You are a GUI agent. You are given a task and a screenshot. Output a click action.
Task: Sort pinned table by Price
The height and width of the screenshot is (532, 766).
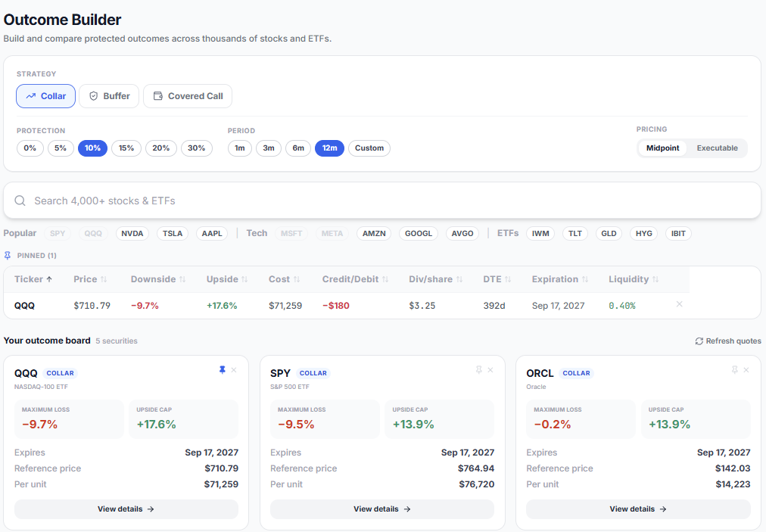click(90, 279)
